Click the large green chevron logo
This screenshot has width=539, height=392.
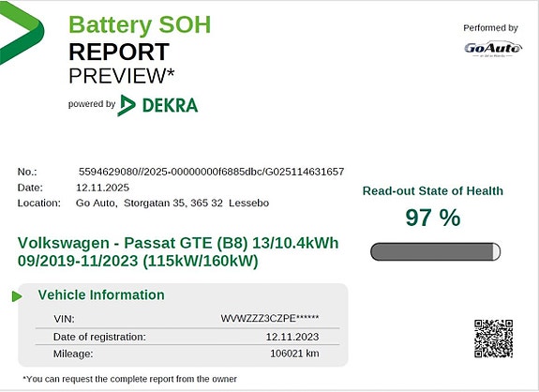(x=22, y=33)
